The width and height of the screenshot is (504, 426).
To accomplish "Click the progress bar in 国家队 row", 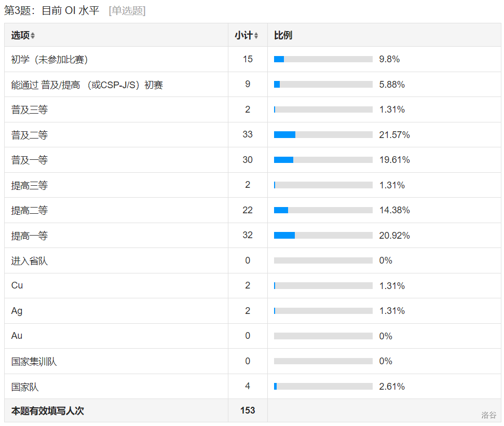I will point(323,387).
